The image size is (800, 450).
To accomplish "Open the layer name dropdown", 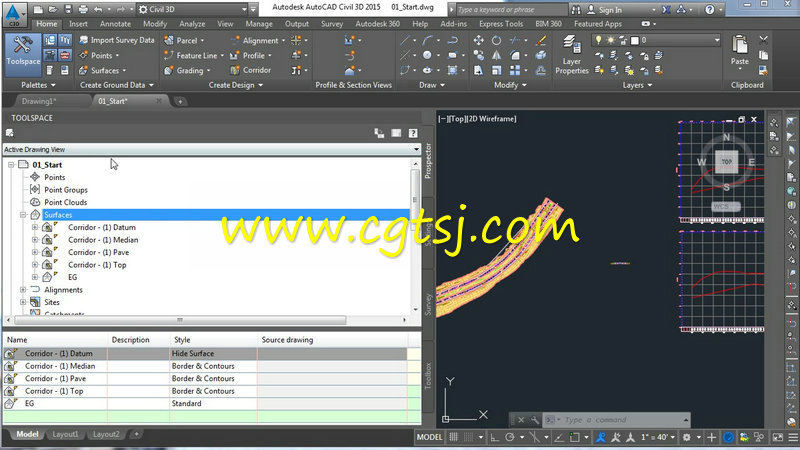I will tap(717, 40).
